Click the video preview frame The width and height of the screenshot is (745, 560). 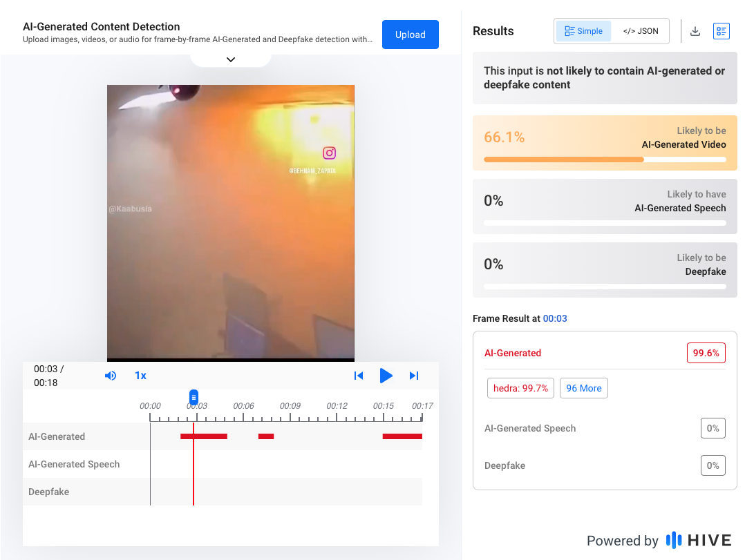pos(230,221)
